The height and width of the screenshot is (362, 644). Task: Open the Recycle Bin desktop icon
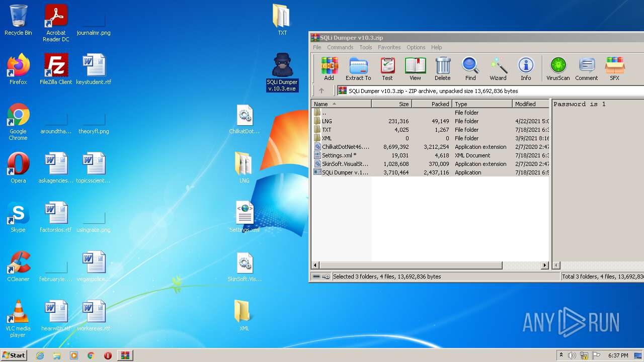[18, 20]
